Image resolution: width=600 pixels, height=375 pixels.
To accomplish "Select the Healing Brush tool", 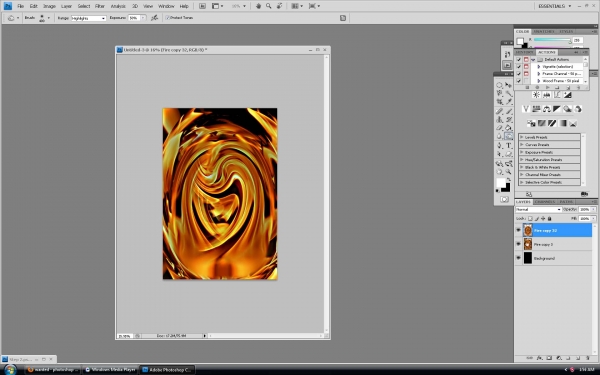I will click(x=499, y=111).
